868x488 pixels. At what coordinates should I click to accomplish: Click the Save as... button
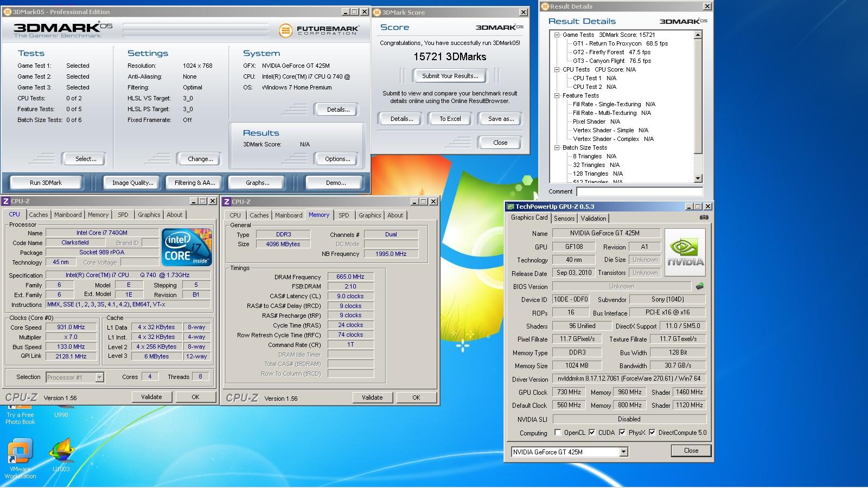tap(501, 119)
